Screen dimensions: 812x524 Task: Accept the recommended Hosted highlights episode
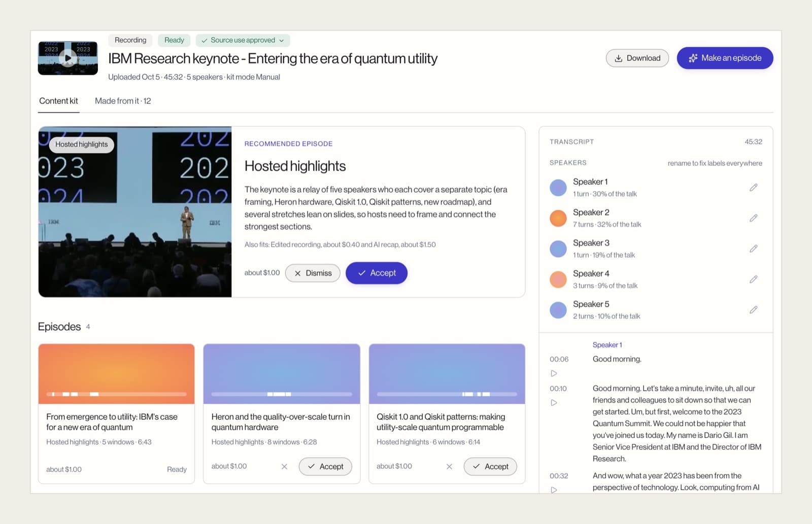pyautogui.click(x=377, y=273)
